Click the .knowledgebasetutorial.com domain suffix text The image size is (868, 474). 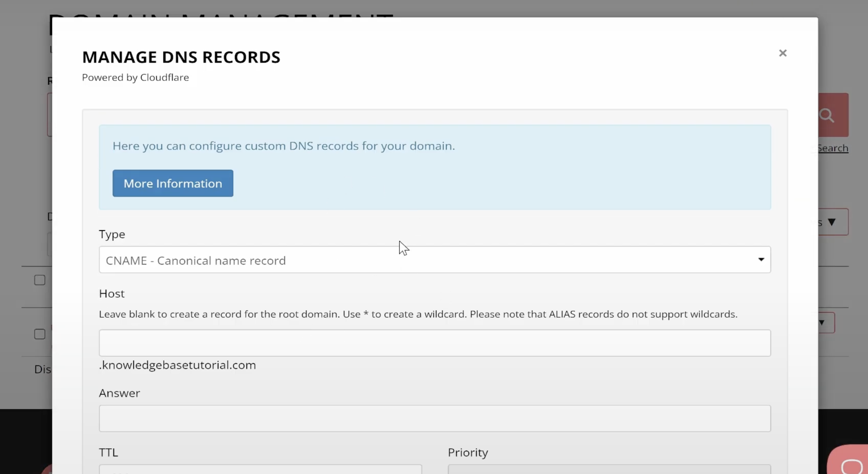point(177,365)
